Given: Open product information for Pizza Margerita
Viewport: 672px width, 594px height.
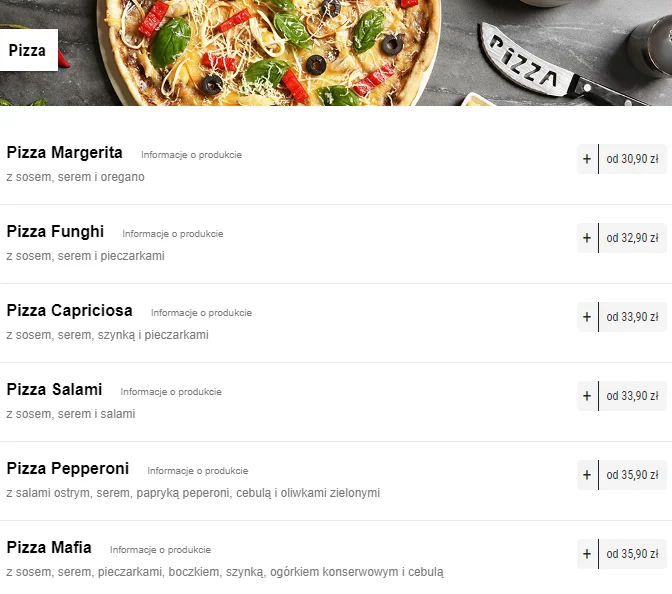Looking at the screenshot, I should click(192, 155).
